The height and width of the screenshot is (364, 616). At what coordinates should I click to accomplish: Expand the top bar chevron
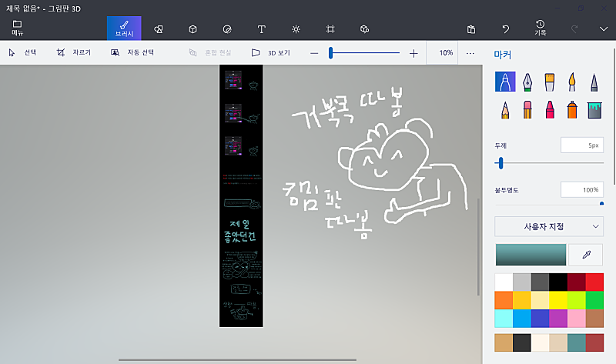point(604,29)
